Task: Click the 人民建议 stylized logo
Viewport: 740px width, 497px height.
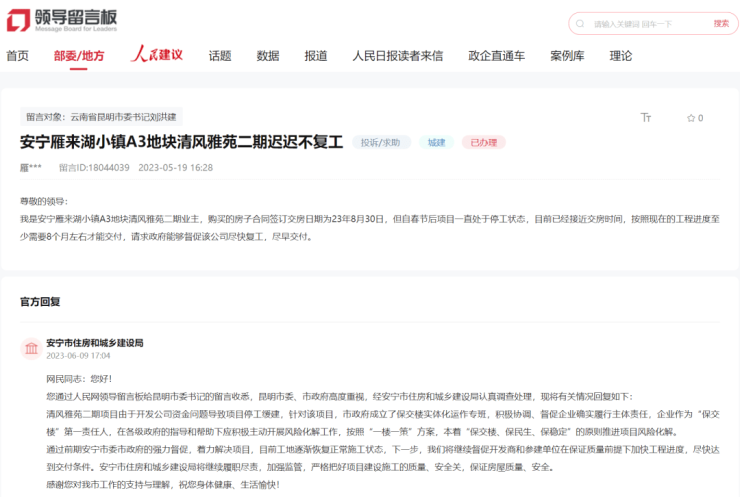Action: click(157, 55)
